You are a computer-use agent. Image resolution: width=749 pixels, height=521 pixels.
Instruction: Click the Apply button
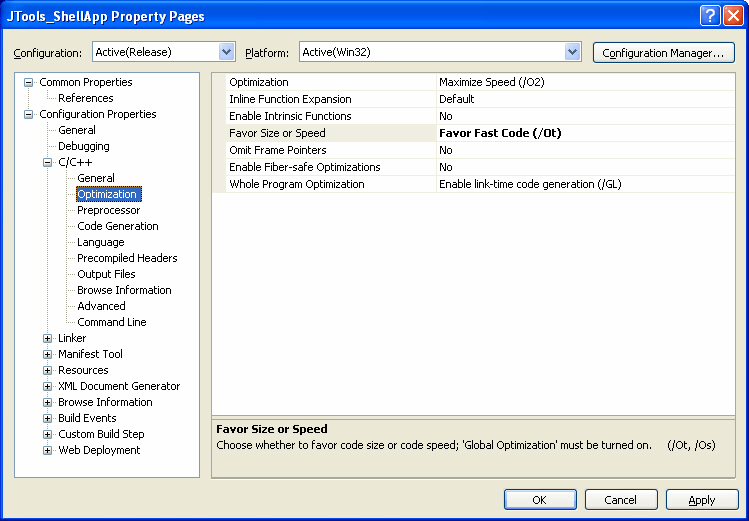tap(702, 500)
